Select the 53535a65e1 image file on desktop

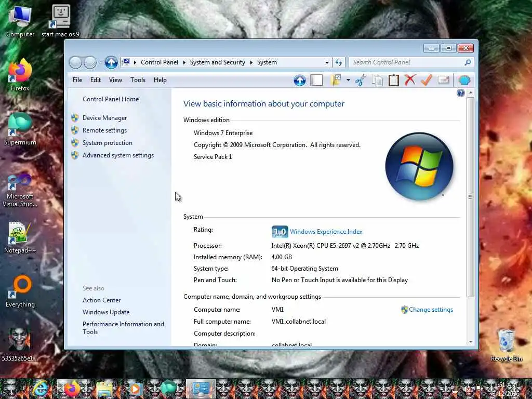(19, 345)
